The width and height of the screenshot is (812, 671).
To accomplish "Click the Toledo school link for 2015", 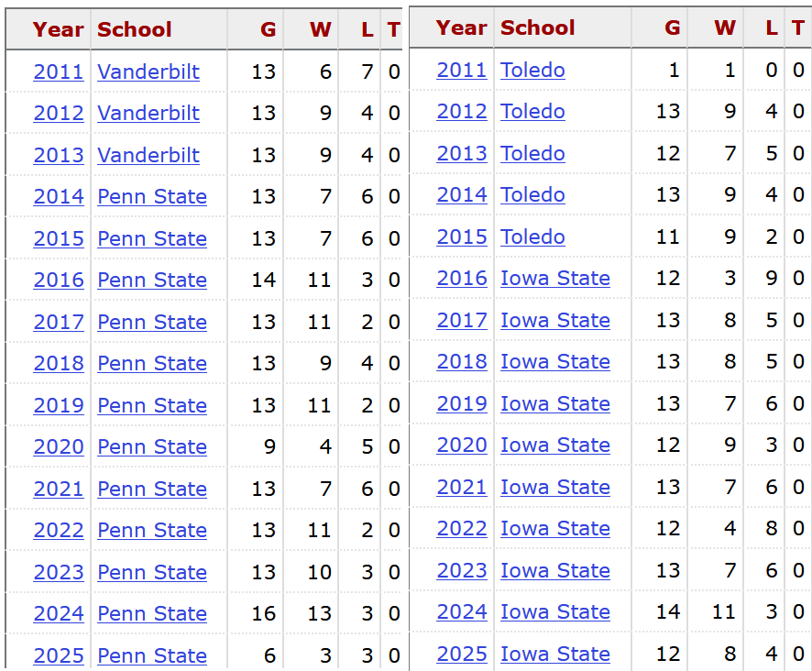I will 532,236.
